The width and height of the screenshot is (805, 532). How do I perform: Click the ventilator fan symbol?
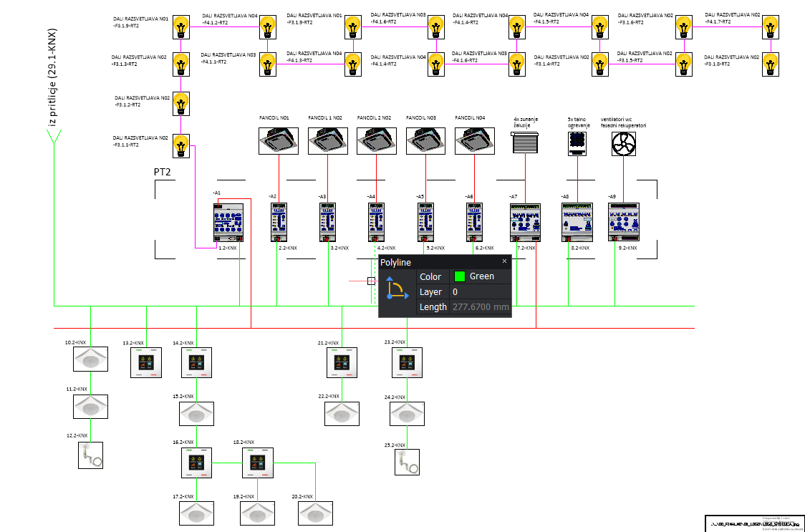[623, 144]
